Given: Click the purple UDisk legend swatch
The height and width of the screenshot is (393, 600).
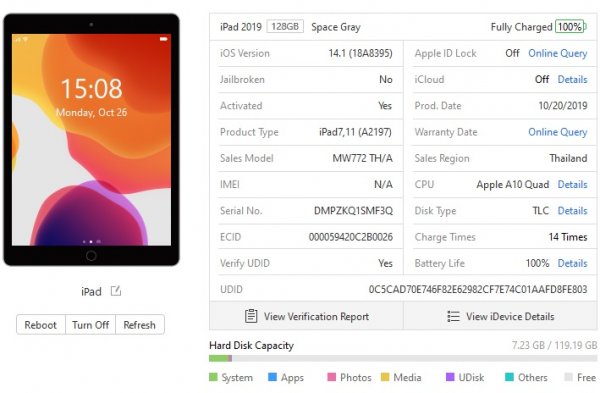Looking at the screenshot, I should coord(450,377).
